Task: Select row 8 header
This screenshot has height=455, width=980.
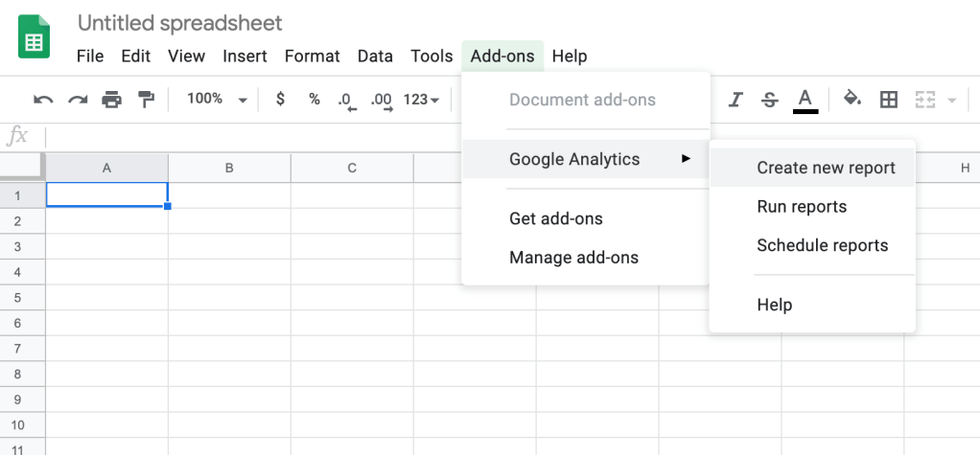Action: [x=22, y=375]
